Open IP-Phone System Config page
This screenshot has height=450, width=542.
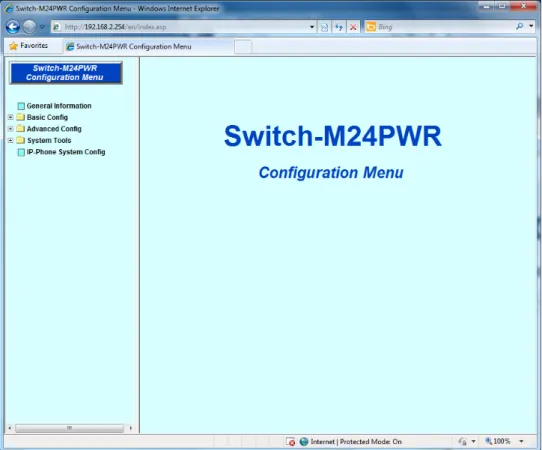coord(66,152)
